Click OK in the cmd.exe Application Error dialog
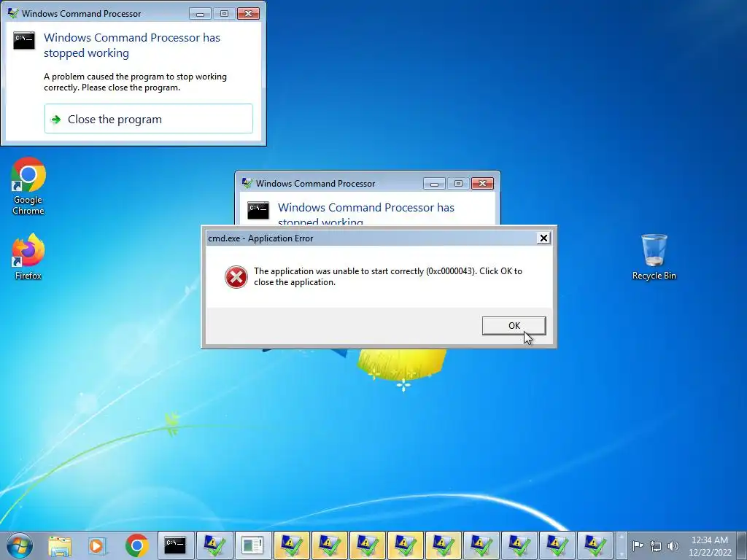 [514, 326]
